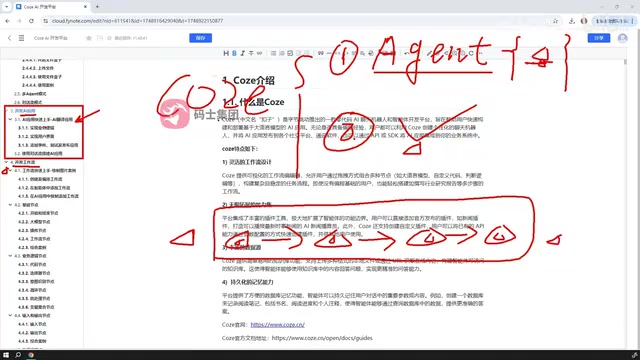Click the browser back arrow
Image resolution: width=640 pixels, height=360 pixels.
pyautogui.click(x=7, y=21)
